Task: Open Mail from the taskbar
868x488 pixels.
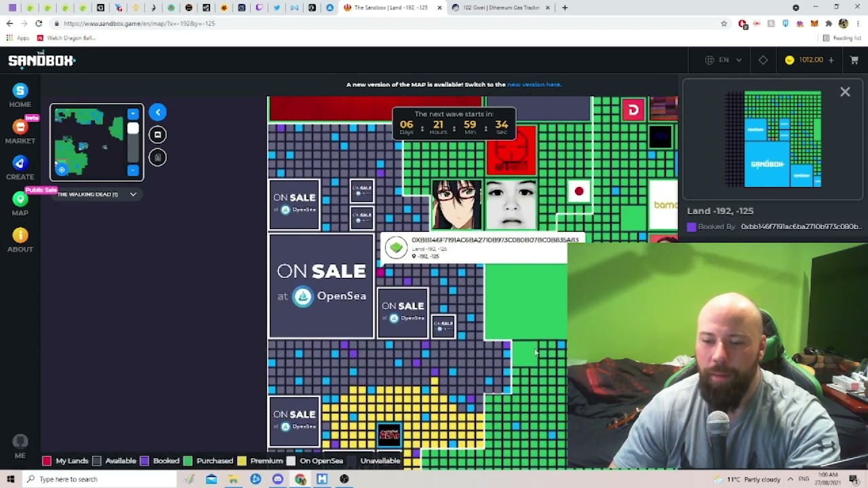Action: pyautogui.click(x=211, y=479)
